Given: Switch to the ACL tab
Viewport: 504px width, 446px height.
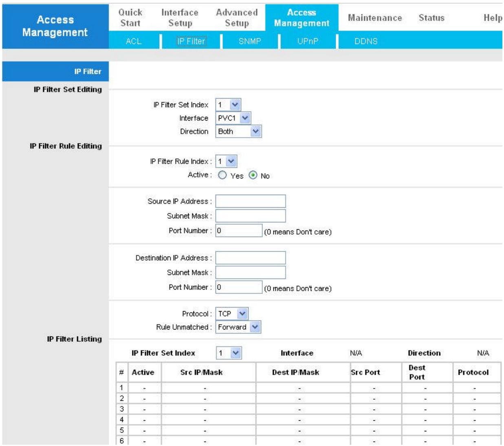Looking at the screenshot, I should point(134,41).
